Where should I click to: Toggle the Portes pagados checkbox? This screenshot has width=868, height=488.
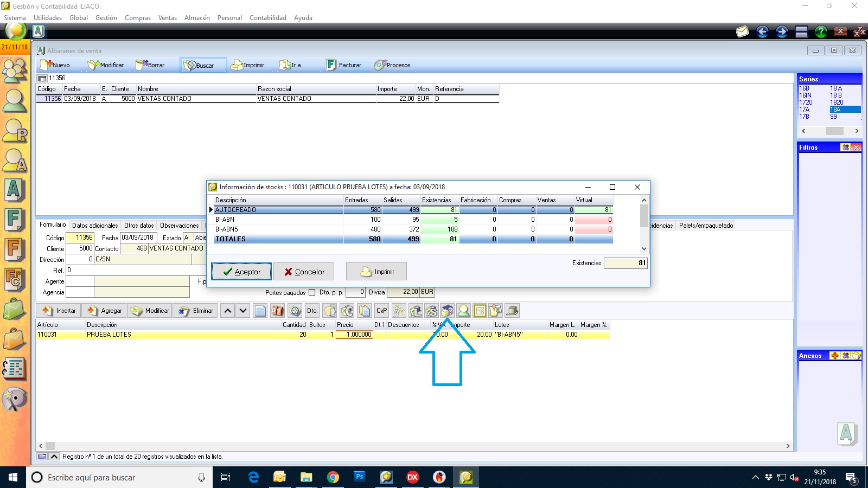point(312,292)
